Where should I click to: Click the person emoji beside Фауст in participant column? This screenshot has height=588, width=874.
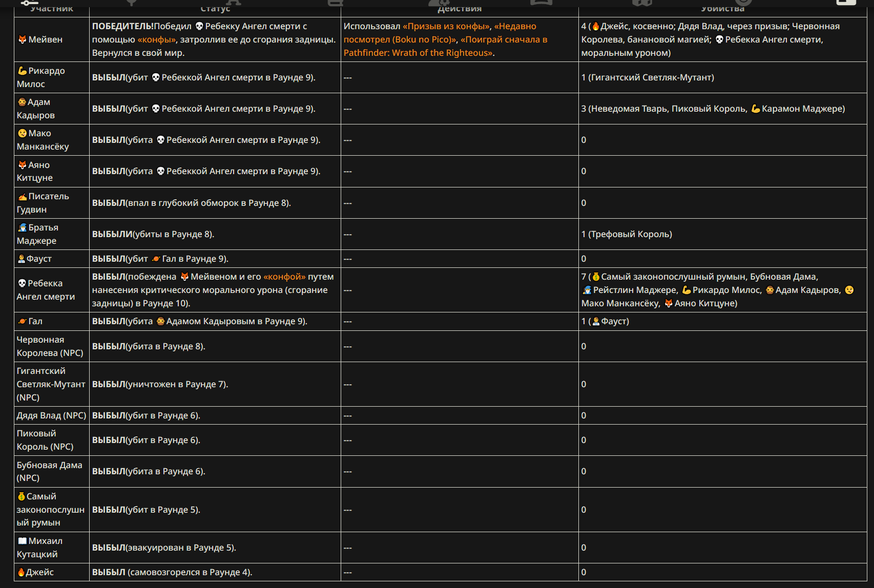pos(22,259)
